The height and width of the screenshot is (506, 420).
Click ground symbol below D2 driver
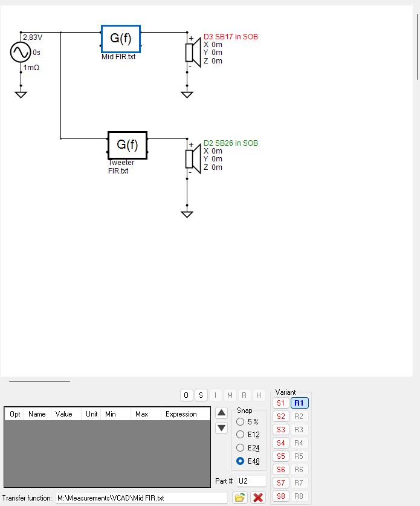coord(187,214)
